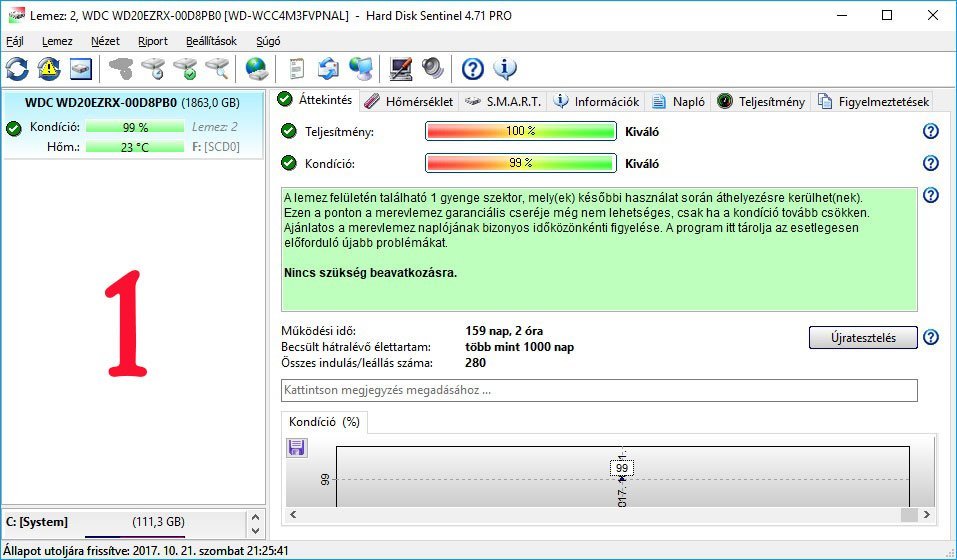
Task: Switch to the Teljesítmény tab
Action: coord(760,102)
